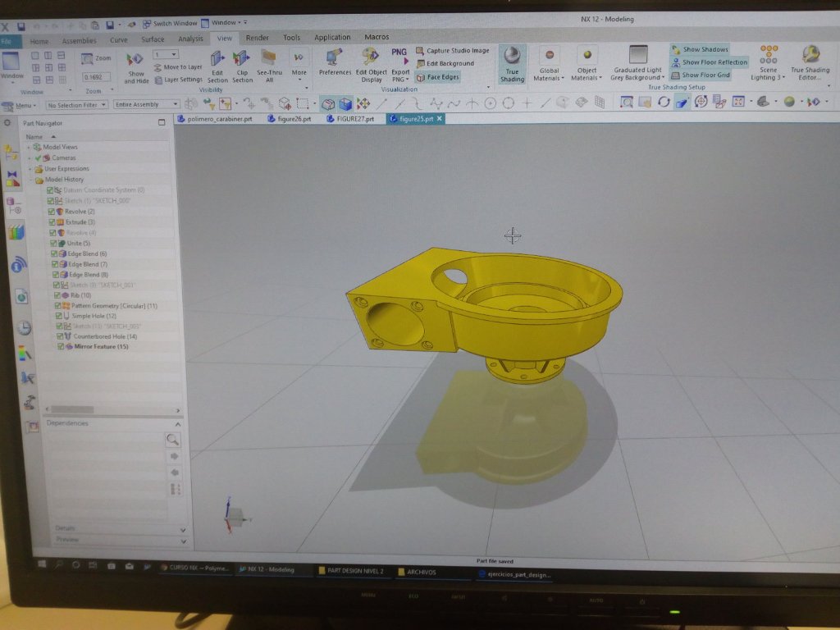Click the Show and Hide icon

point(136,68)
